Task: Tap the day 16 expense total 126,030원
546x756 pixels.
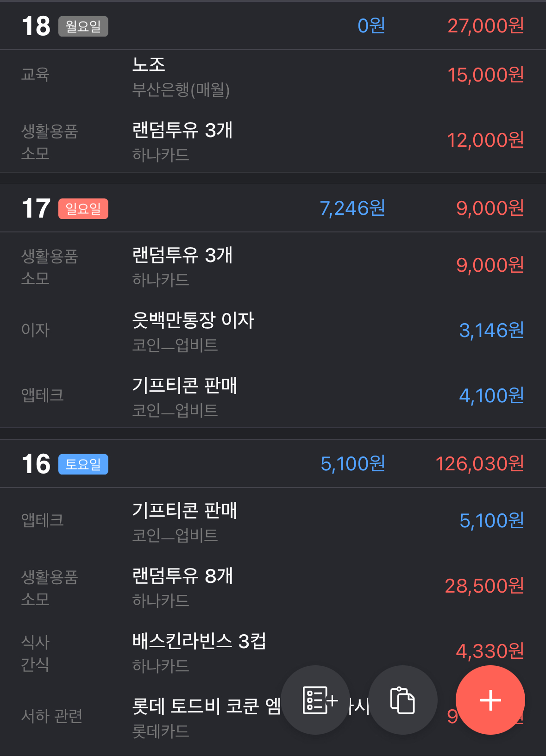Action: (x=480, y=464)
